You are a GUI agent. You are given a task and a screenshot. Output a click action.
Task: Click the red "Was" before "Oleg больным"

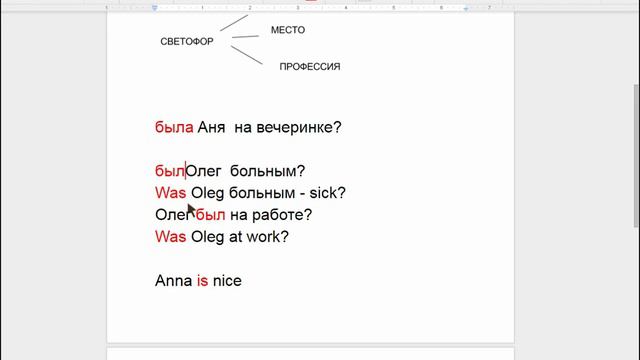171,193
